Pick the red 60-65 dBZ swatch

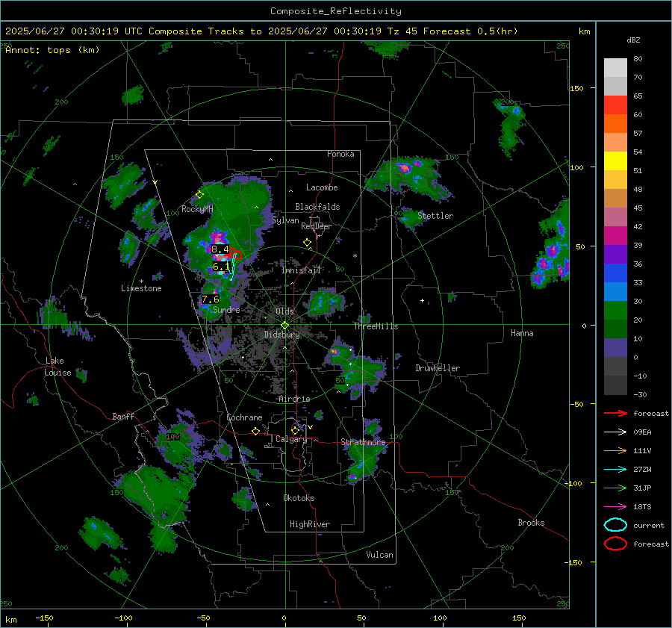pyautogui.click(x=615, y=105)
